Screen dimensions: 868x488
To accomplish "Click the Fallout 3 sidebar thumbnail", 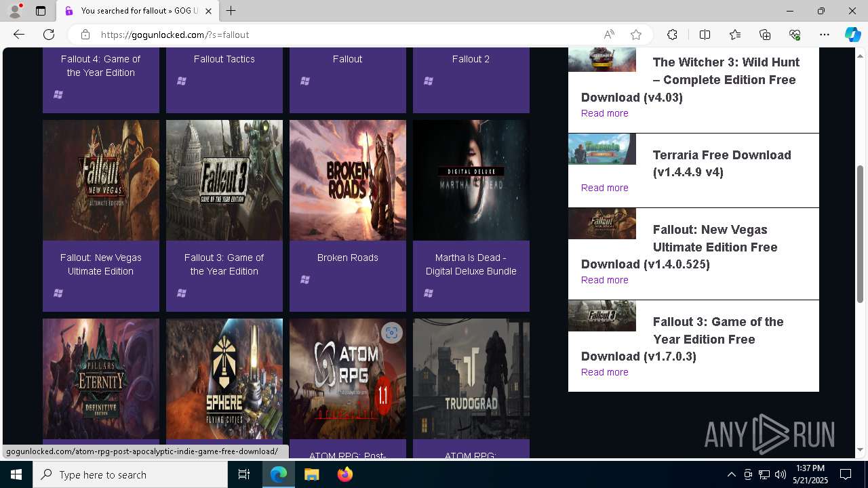I will 602,316.
